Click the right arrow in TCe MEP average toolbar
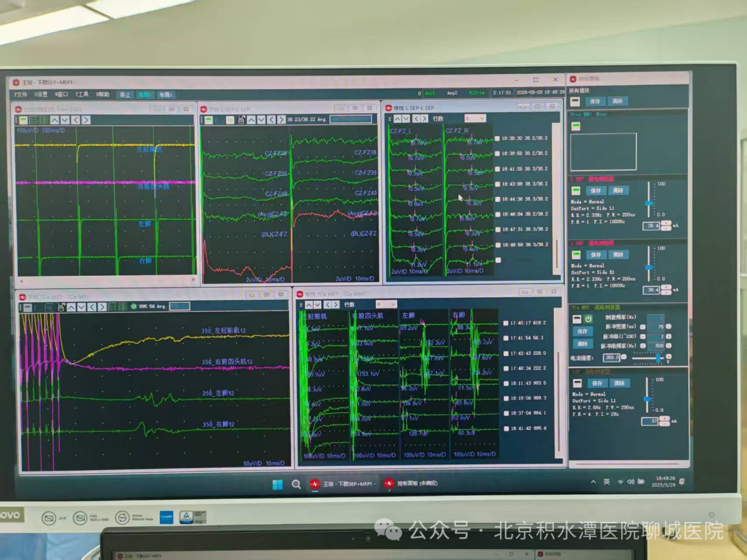This screenshot has height=560, width=747. point(102,307)
